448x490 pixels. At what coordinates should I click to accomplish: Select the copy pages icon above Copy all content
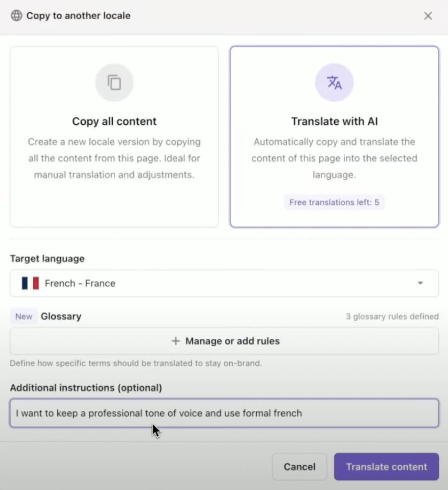114,82
